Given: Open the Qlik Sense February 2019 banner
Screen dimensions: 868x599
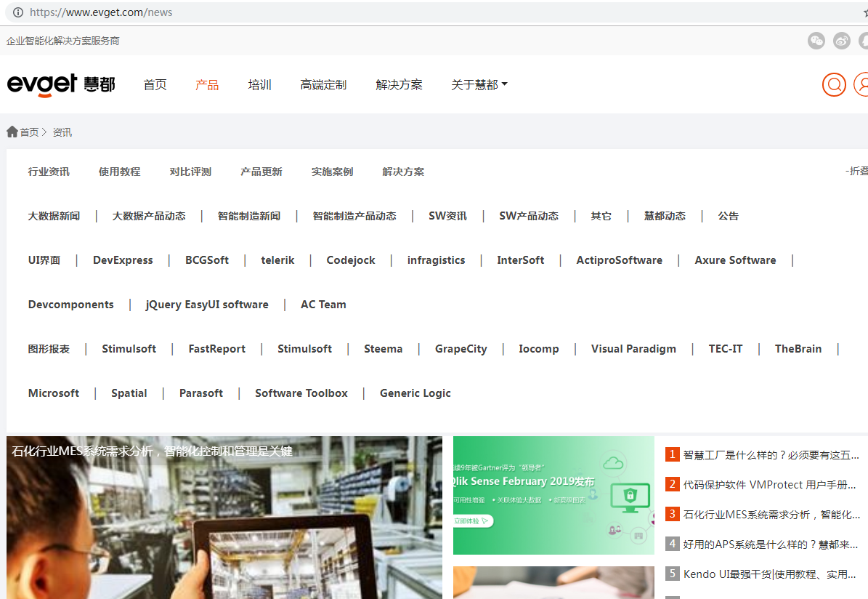Looking at the screenshot, I should (x=553, y=495).
